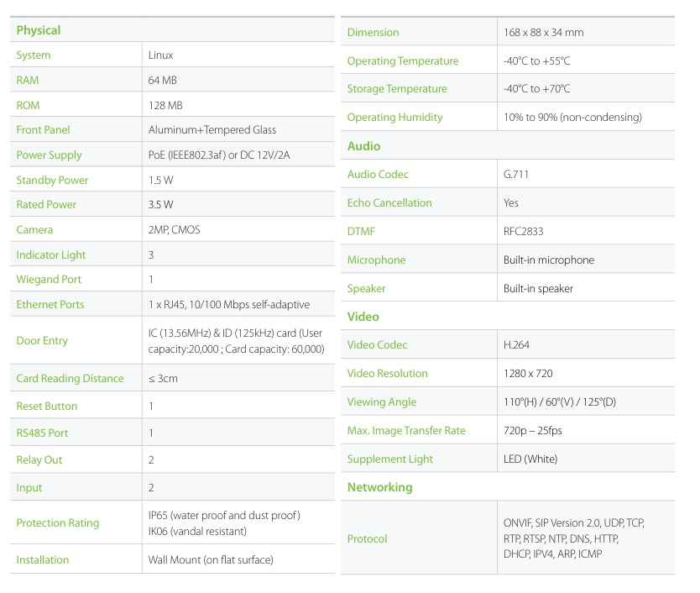Select the Max. Image Transfer Rate label
This screenshot has height=593, width=700.
coord(406,431)
